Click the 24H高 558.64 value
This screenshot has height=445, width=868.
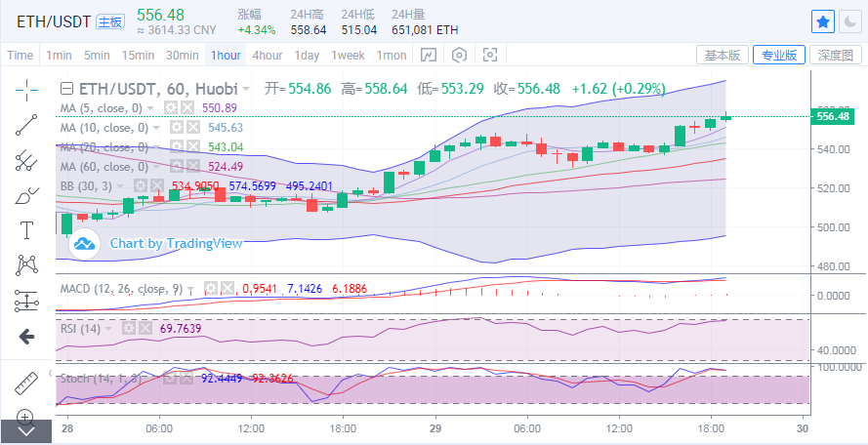(309, 30)
